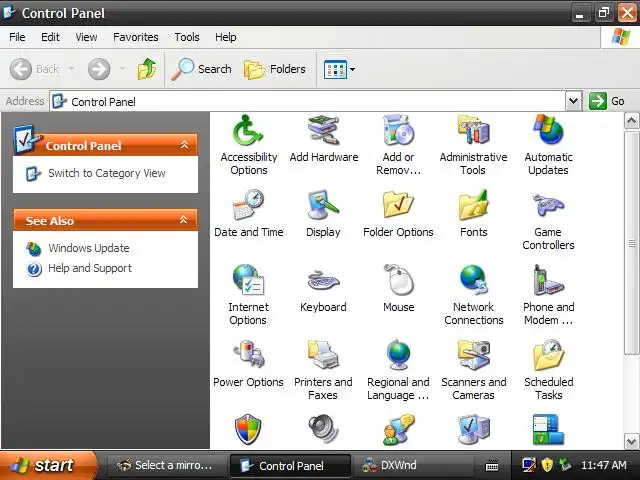Click the yellow security shield tray icon
The width and height of the screenshot is (640, 480).
click(x=547, y=464)
